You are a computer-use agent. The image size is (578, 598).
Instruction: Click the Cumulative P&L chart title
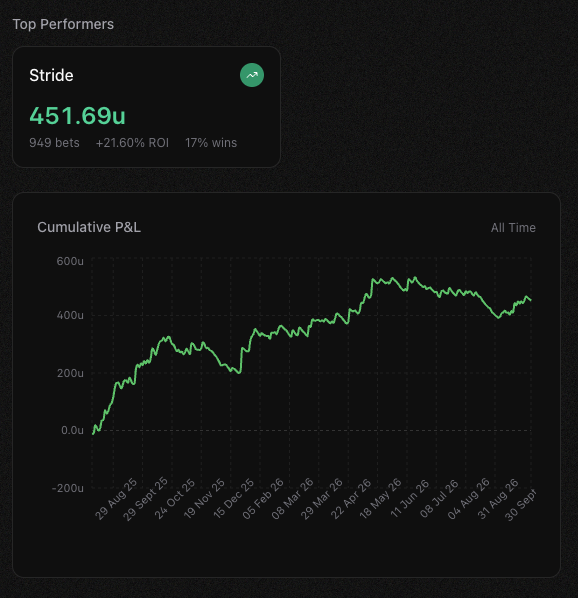89,227
